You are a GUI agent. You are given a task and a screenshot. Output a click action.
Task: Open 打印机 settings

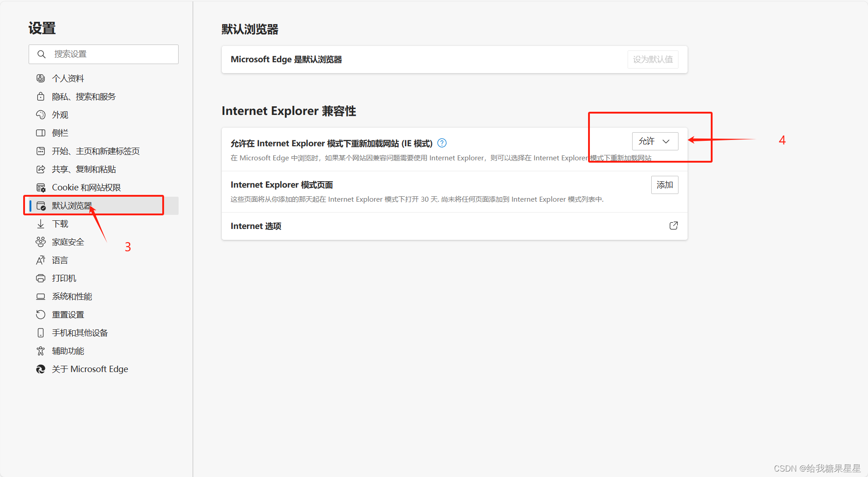(104, 278)
